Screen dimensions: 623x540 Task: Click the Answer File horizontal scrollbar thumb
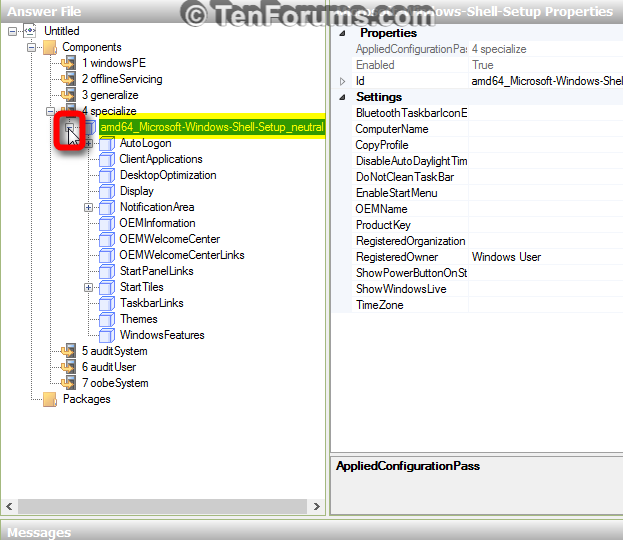[x=162, y=506]
